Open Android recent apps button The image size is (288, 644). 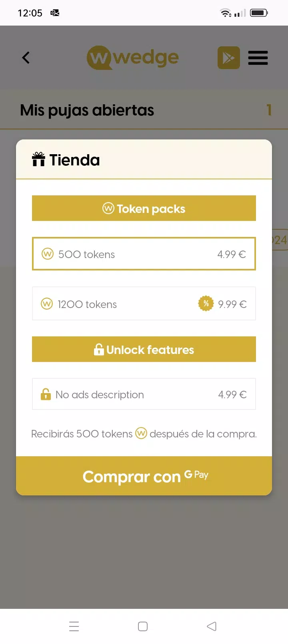point(74,626)
